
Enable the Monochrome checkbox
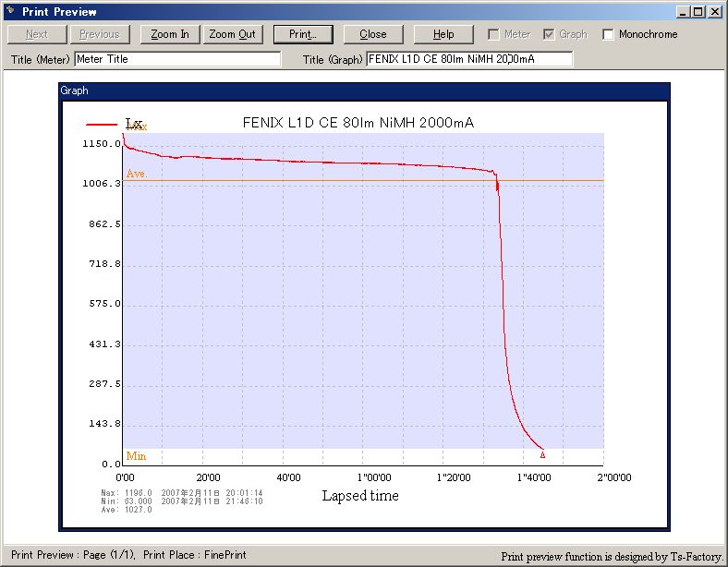[x=608, y=34]
